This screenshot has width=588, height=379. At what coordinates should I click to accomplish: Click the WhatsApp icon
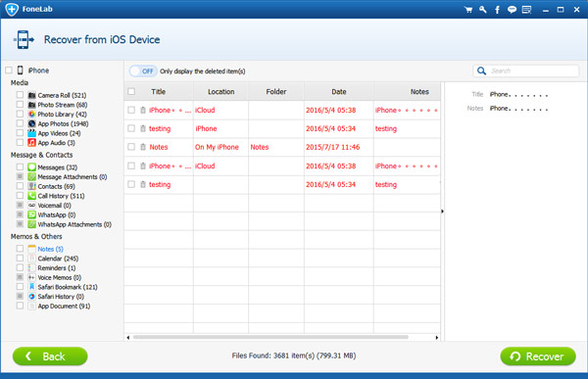[x=32, y=214]
